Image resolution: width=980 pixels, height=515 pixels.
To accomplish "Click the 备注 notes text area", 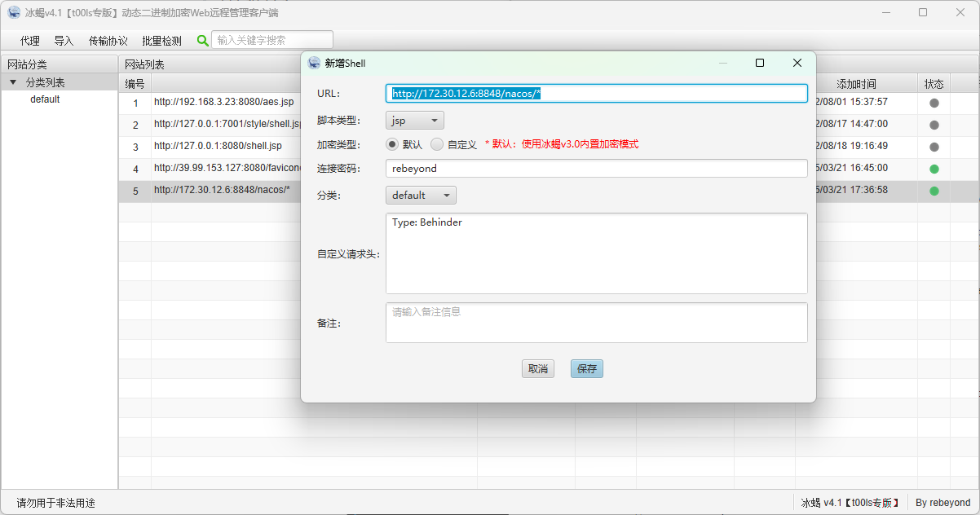I will click(x=596, y=323).
